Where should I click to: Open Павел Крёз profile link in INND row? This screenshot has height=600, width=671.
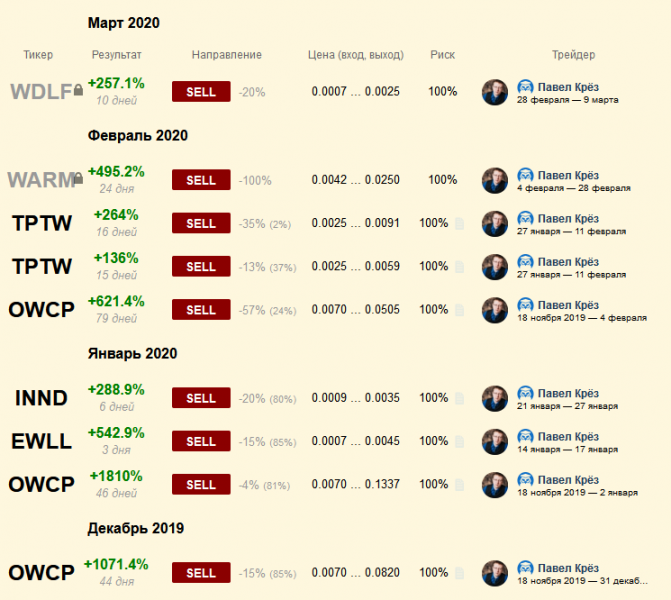click(x=568, y=393)
